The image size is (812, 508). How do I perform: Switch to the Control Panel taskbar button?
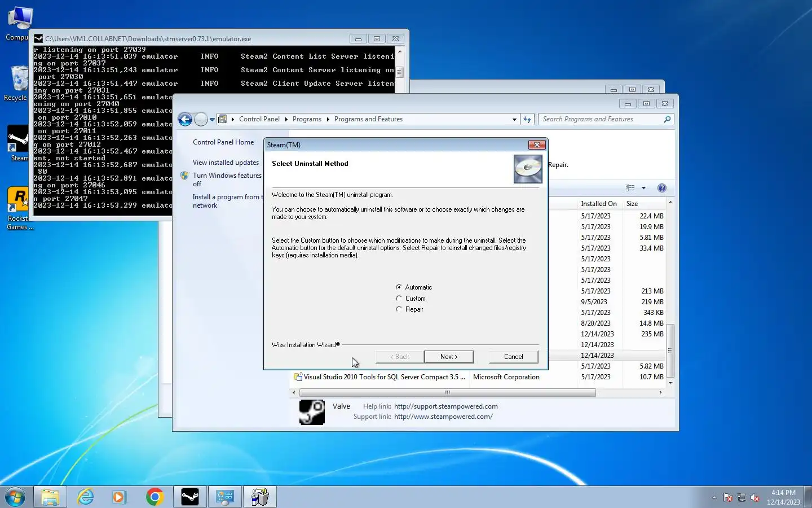[x=225, y=497]
